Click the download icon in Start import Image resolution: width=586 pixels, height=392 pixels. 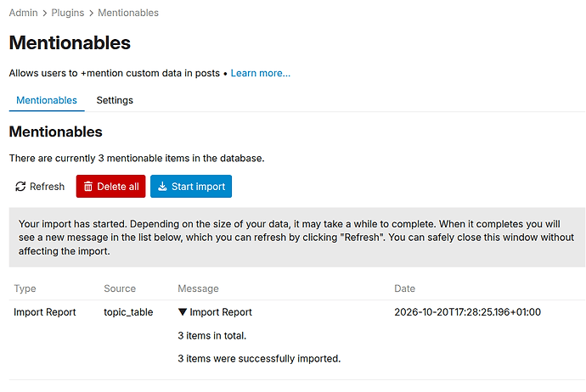pos(162,187)
